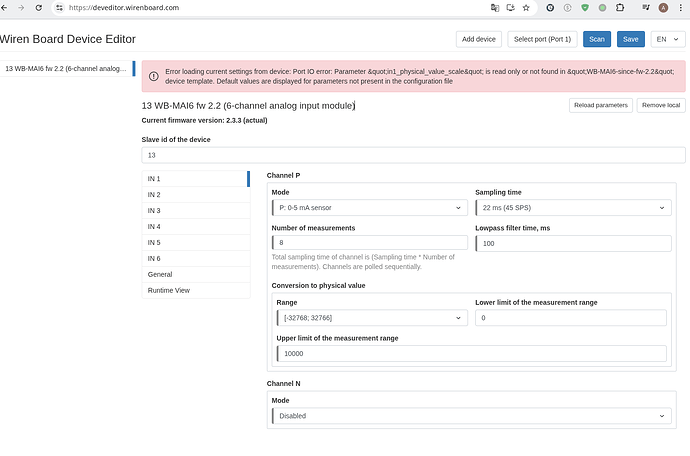Click the 13 WB-MAI6 fw 2.2 device heading
This screenshot has height=456, width=690.
pyautogui.click(x=248, y=106)
